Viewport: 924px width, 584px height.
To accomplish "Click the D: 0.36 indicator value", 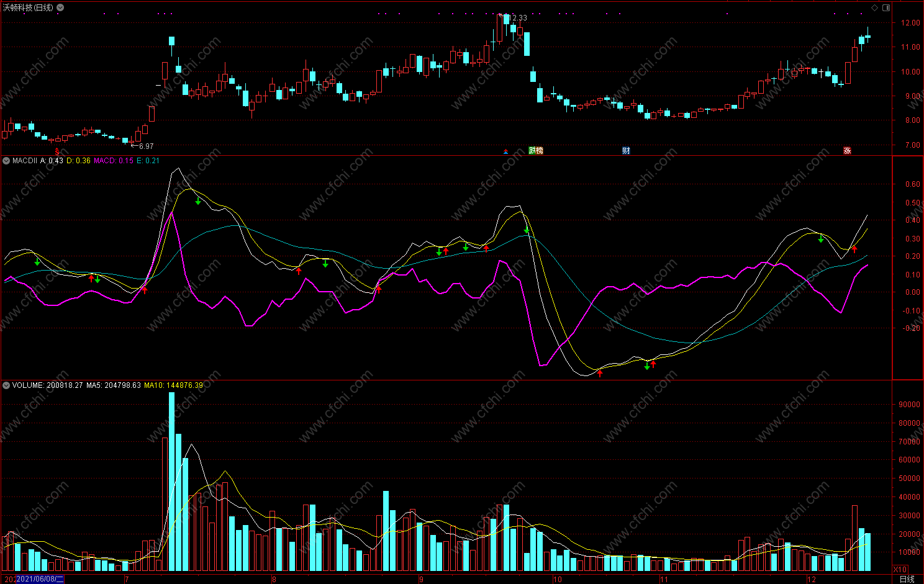I will pos(78,161).
